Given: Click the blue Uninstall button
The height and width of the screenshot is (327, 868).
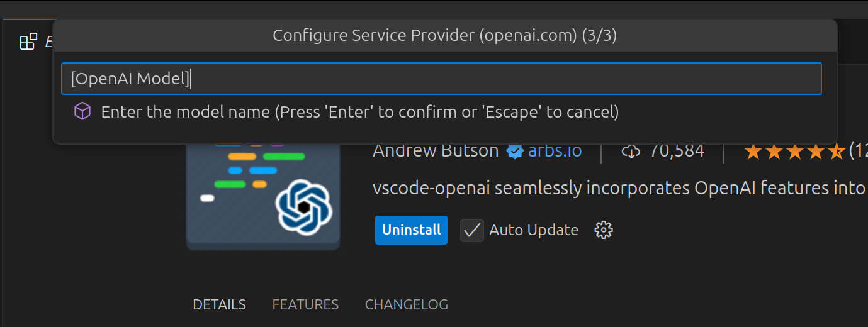Looking at the screenshot, I should click(411, 230).
